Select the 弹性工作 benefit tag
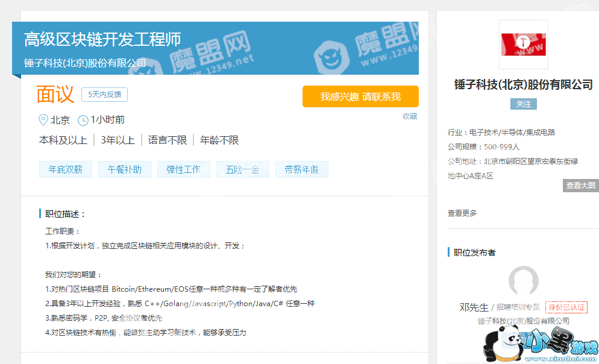Image resolution: width=599 pixels, height=364 pixels. [x=183, y=169]
